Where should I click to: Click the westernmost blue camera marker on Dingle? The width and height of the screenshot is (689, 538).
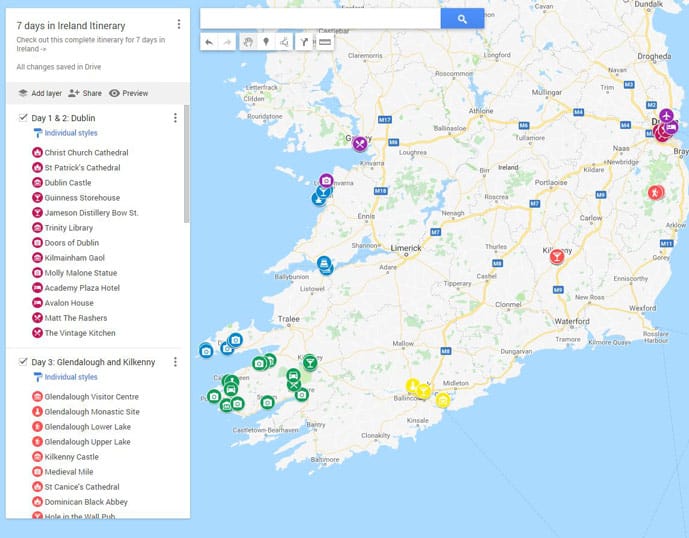point(206,351)
